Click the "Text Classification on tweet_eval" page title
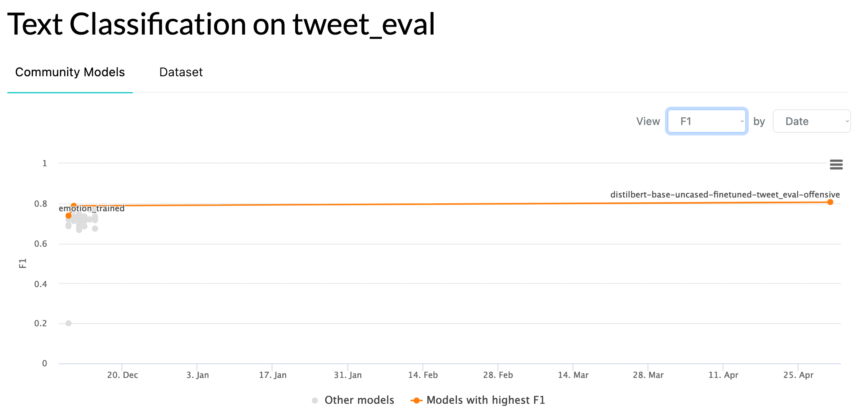 [x=221, y=24]
